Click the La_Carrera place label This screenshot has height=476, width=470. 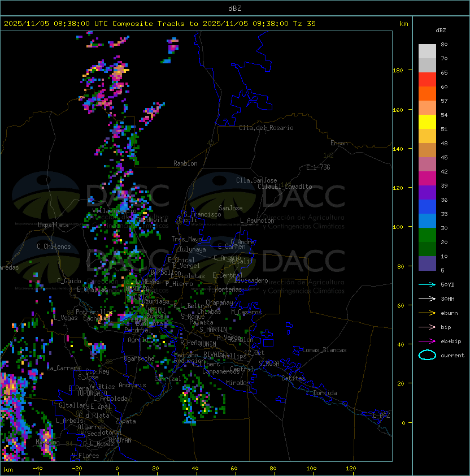pos(63,368)
